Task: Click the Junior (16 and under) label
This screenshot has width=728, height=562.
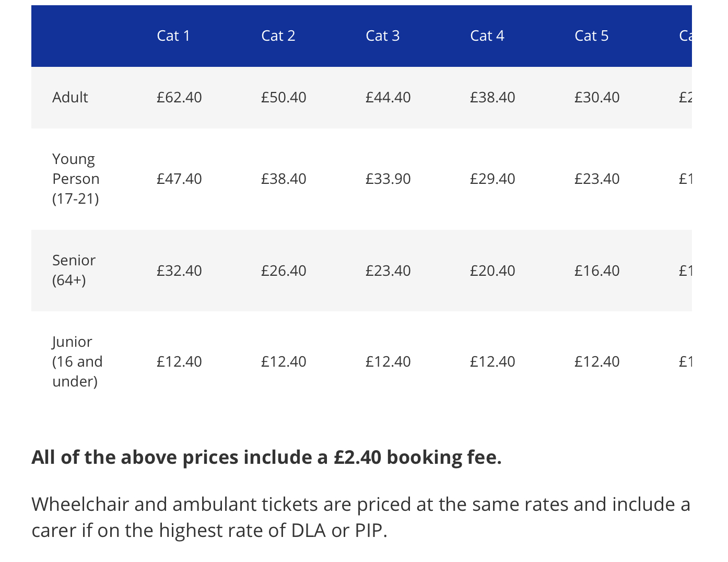Action: pos(77,361)
